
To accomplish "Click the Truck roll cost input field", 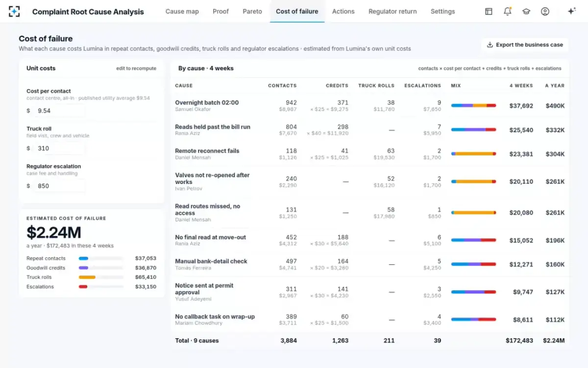I will pos(59,148).
